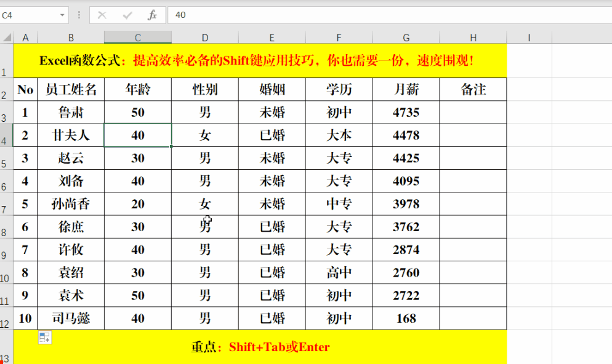
Task: Click the select-all triangle at grid corner
Action: pos(7,38)
